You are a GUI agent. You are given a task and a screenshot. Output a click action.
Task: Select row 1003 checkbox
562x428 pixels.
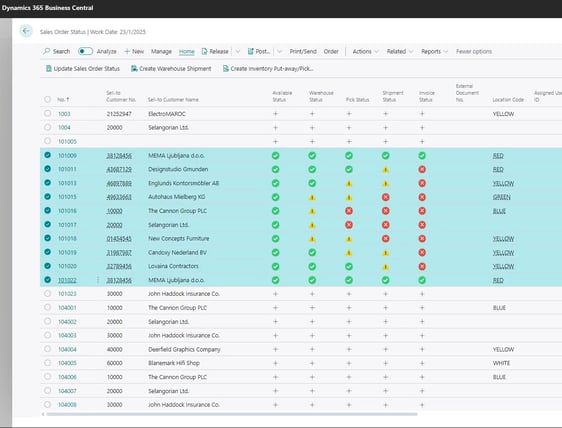coord(47,114)
